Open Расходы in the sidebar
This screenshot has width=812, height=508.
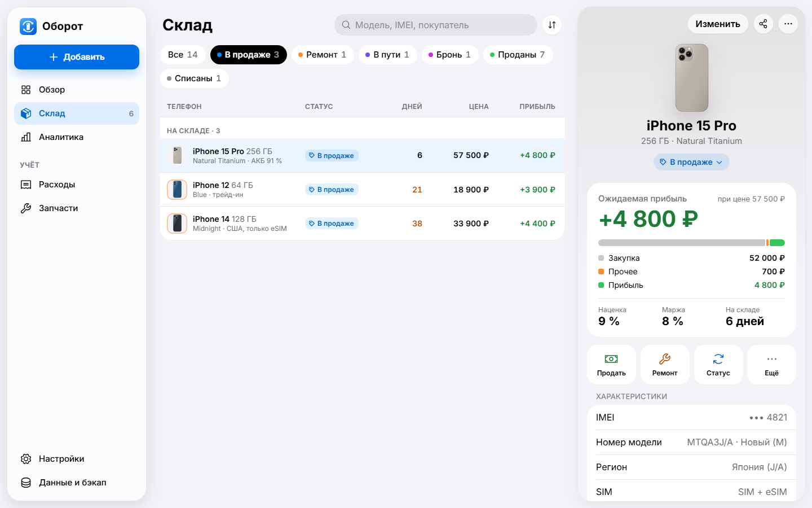77,185
